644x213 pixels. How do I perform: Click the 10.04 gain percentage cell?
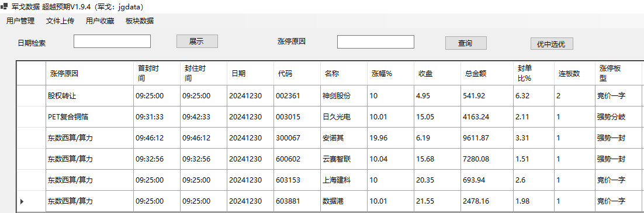(391, 159)
